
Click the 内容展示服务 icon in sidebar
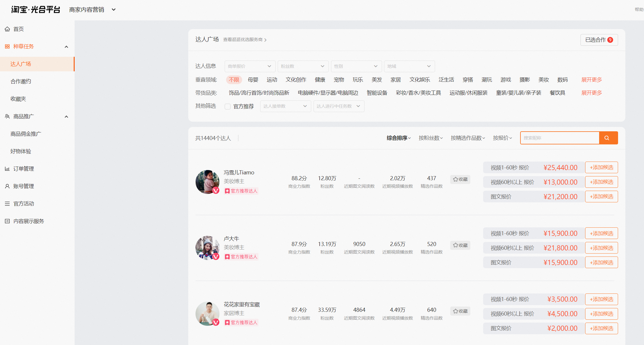coord(7,221)
